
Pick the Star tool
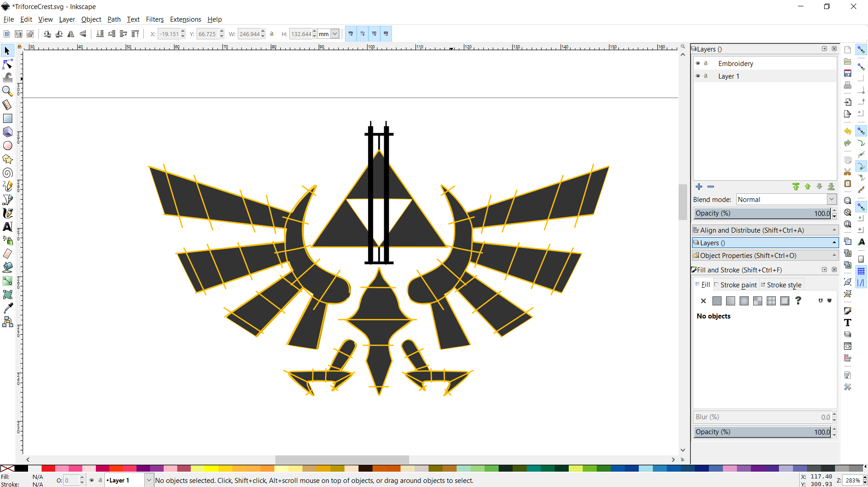[7, 159]
